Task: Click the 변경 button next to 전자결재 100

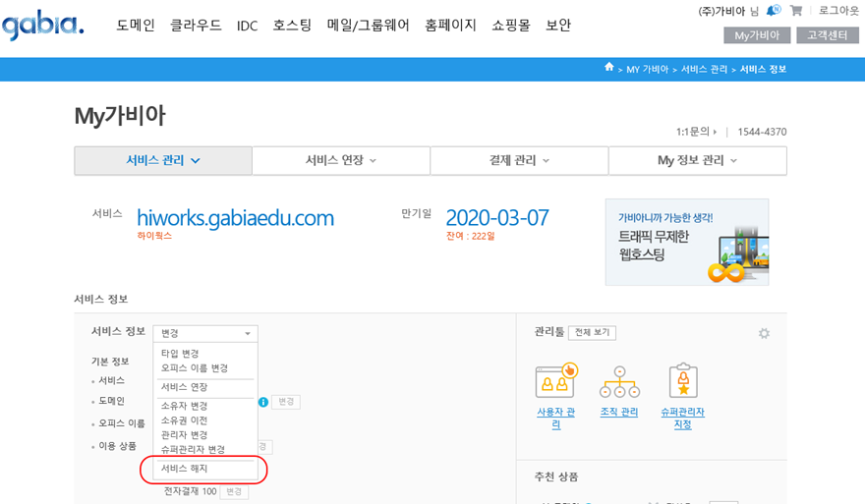Action: (x=234, y=491)
